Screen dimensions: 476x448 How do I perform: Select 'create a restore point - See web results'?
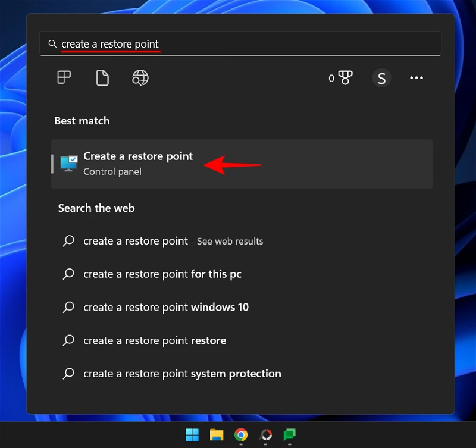[173, 241]
